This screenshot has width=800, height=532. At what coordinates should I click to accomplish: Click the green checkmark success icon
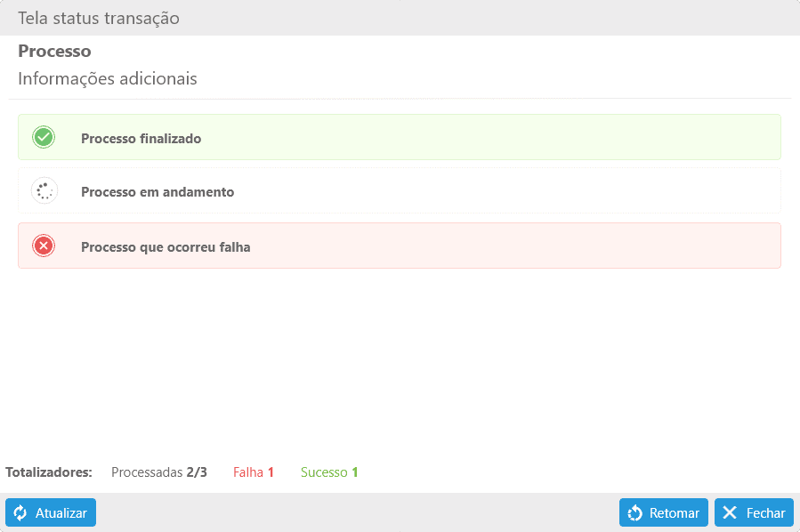point(44,138)
